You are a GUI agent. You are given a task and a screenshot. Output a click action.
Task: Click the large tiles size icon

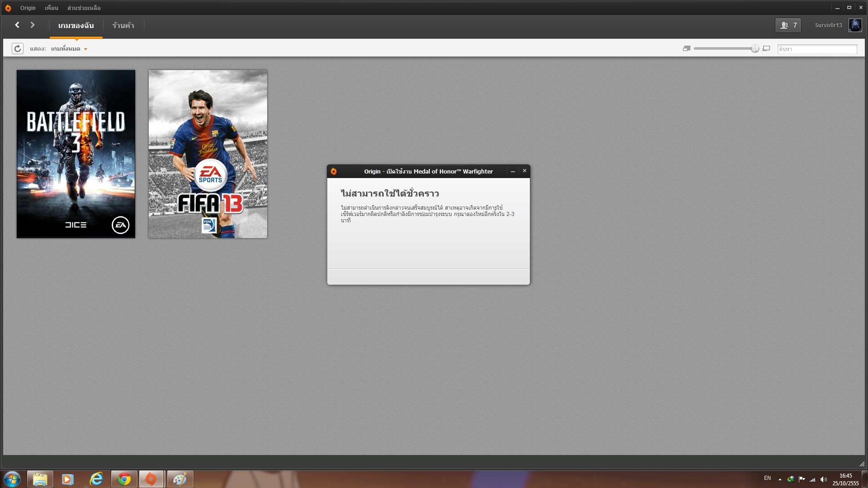coord(766,48)
